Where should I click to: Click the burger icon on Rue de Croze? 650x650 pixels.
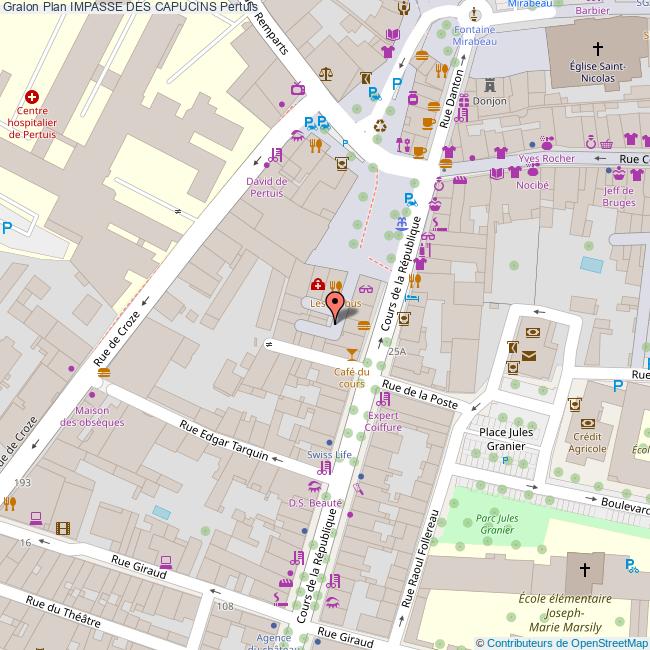click(104, 373)
